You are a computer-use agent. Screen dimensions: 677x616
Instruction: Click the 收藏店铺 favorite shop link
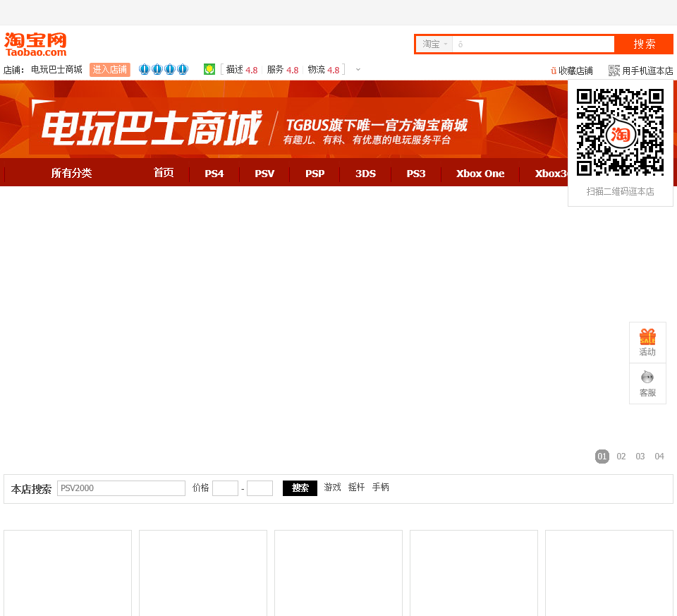(572, 71)
